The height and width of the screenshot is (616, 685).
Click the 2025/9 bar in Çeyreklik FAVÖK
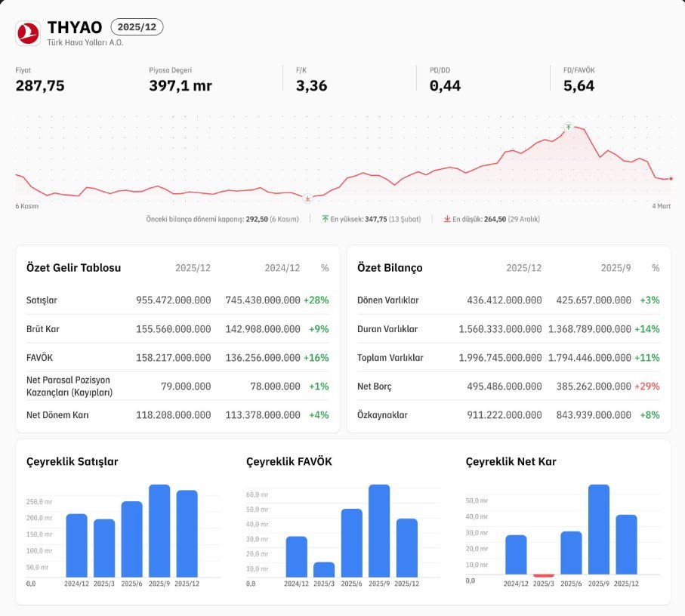pyautogui.click(x=379, y=531)
